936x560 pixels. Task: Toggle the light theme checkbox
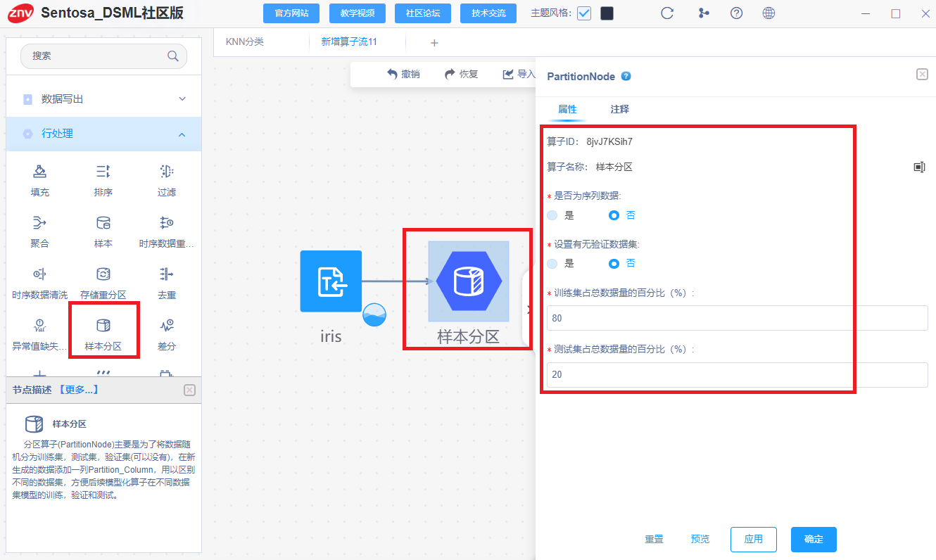click(x=584, y=13)
